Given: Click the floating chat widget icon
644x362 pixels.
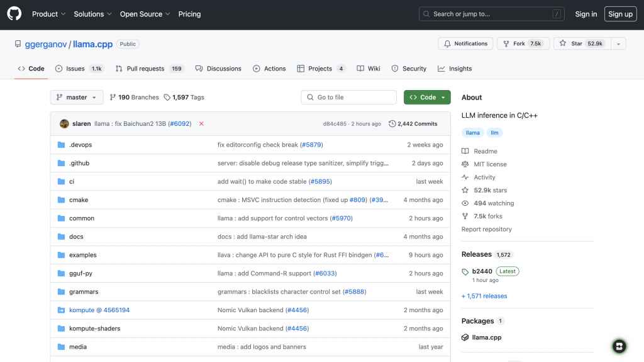Looking at the screenshot, I should pos(619,346).
